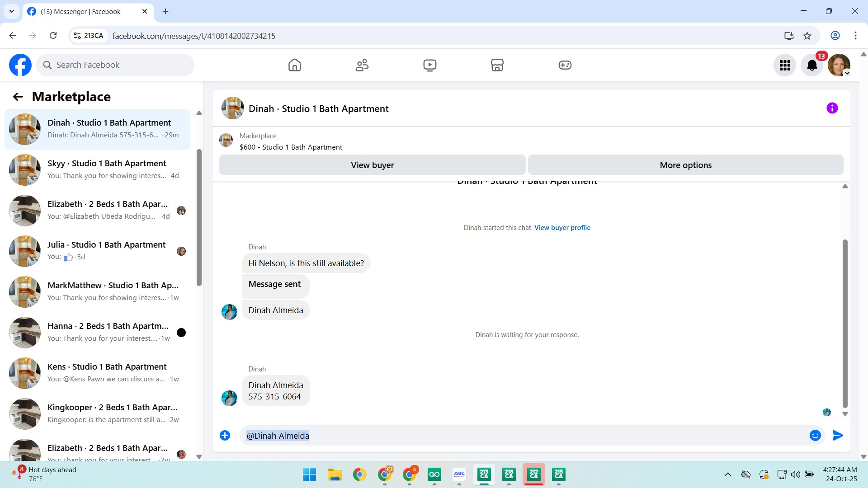Click the chat messages scrollbar

click(x=845, y=324)
